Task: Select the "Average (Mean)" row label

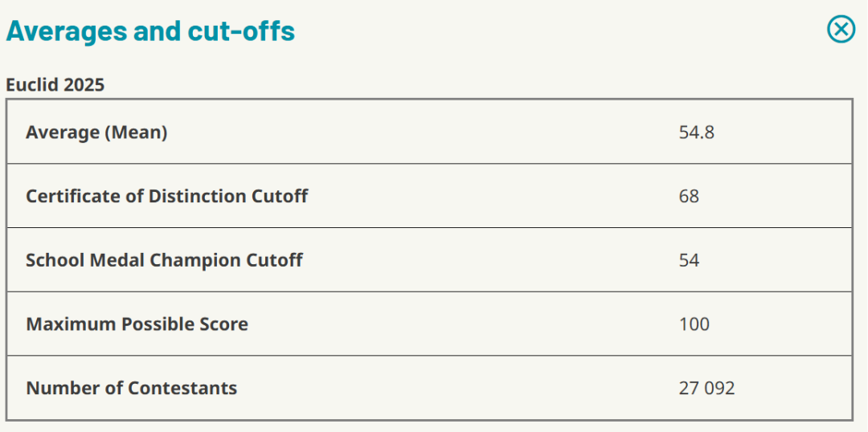Action: [x=96, y=132]
